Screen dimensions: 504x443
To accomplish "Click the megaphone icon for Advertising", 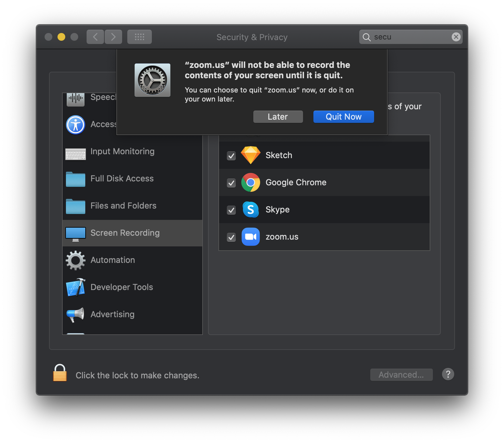I will tap(75, 315).
